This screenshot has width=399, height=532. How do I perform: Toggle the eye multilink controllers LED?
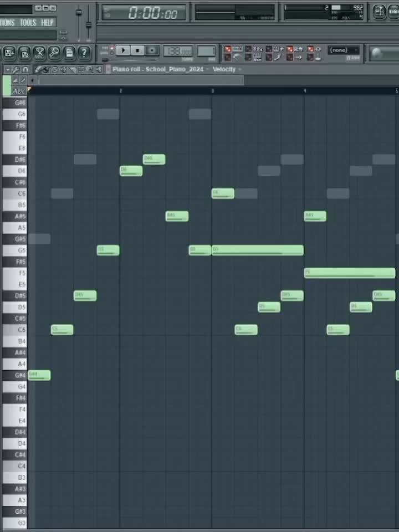[310, 49]
